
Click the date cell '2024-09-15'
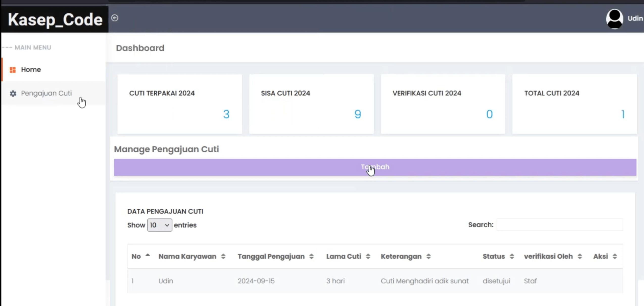click(x=256, y=281)
